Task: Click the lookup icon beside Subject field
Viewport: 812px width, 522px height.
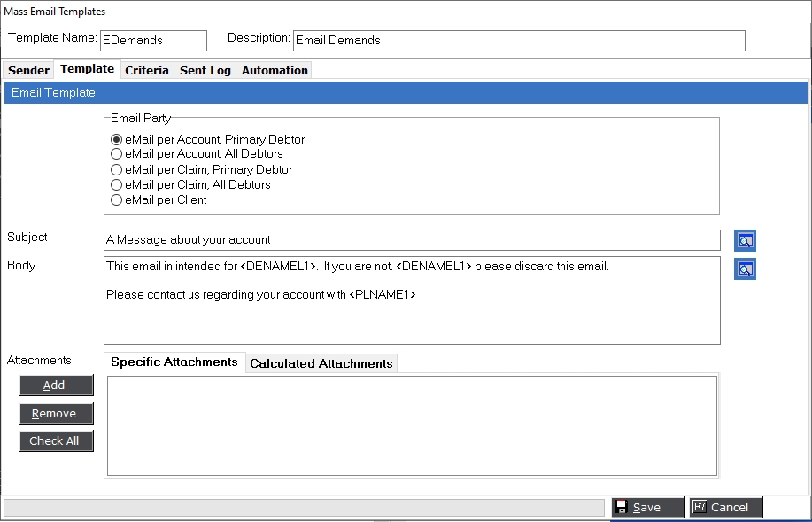Action: point(745,240)
